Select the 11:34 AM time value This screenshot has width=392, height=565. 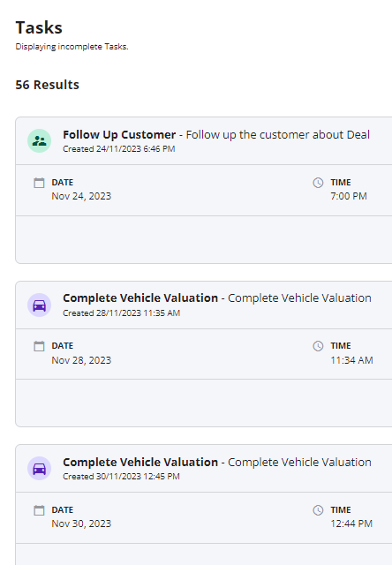tap(351, 360)
